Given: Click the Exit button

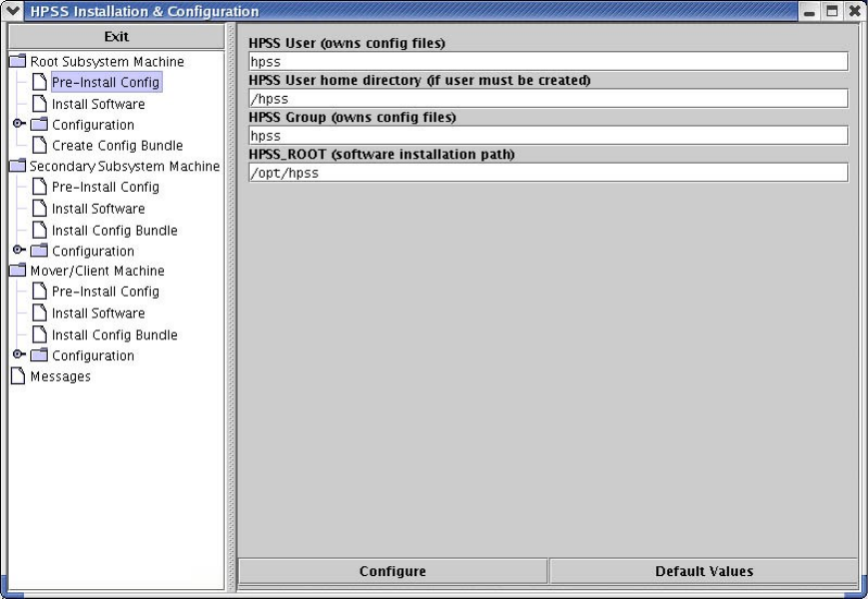Looking at the screenshot, I should [x=116, y=37].
